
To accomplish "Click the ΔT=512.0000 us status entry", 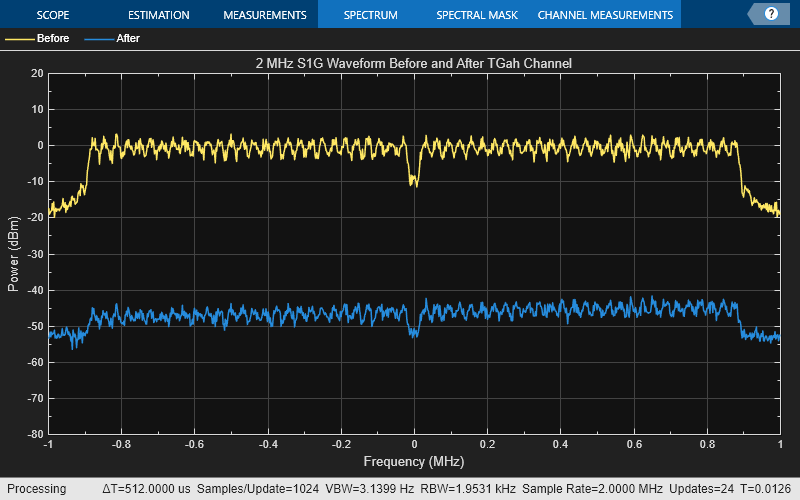I will 146,489.
